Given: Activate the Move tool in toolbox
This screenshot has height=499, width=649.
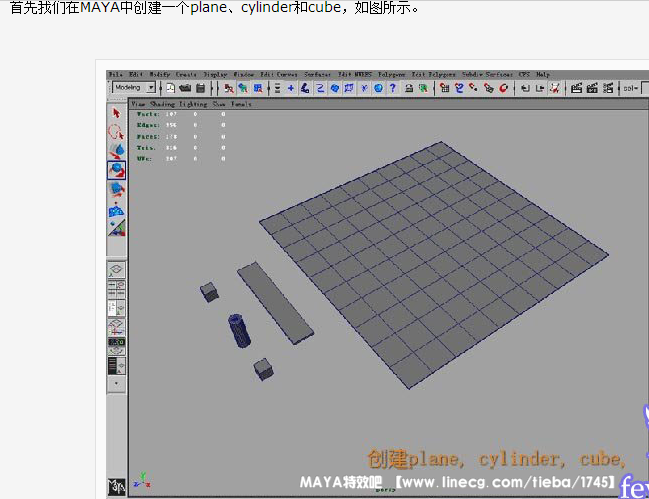Looking at the screenshot, I should [117, 151].
